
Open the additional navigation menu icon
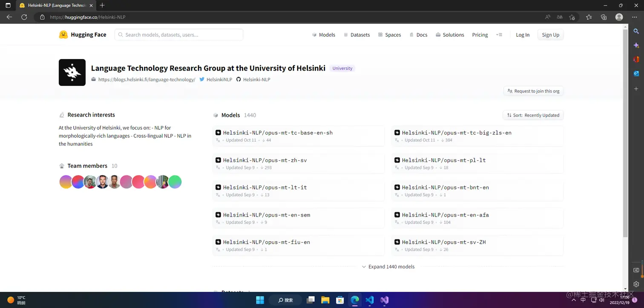[499, 35]
